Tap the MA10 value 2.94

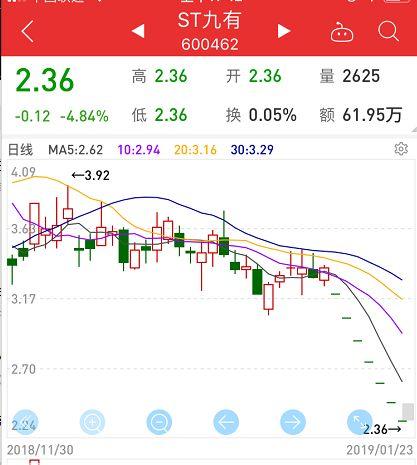(139, 150)
